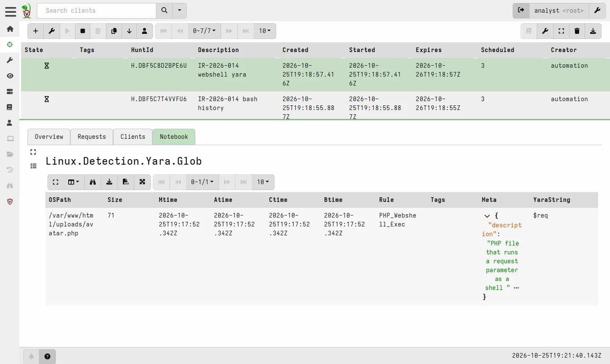Switch to the Requests tab
The width and height of the screenshot is (610, 364).
click(91, 137)
